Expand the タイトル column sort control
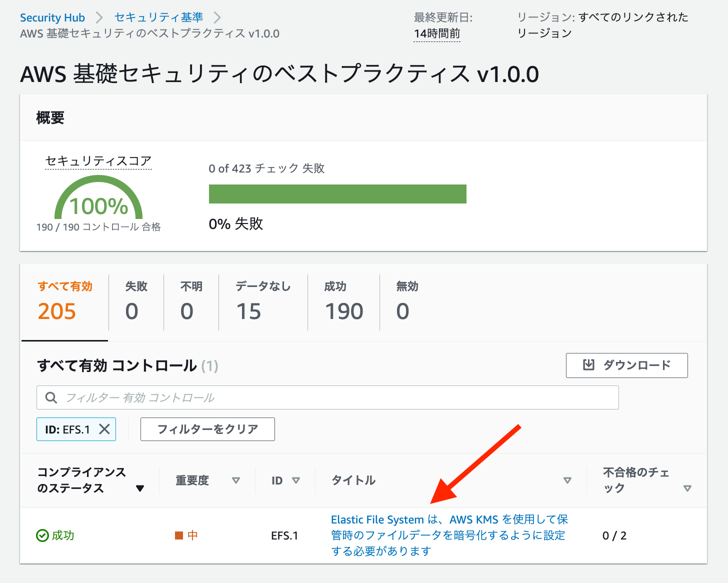The height and width of the screenshot is (583, 728). click(567, 480)
